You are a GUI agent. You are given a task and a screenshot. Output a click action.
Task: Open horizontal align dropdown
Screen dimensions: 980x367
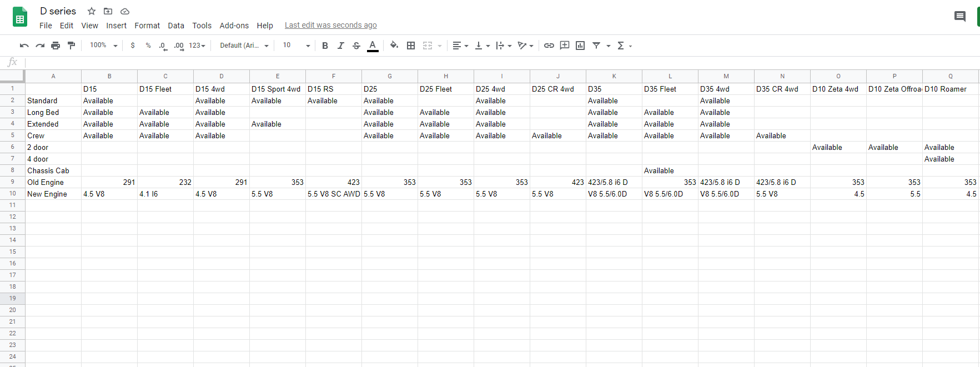[x=460, y=46]
